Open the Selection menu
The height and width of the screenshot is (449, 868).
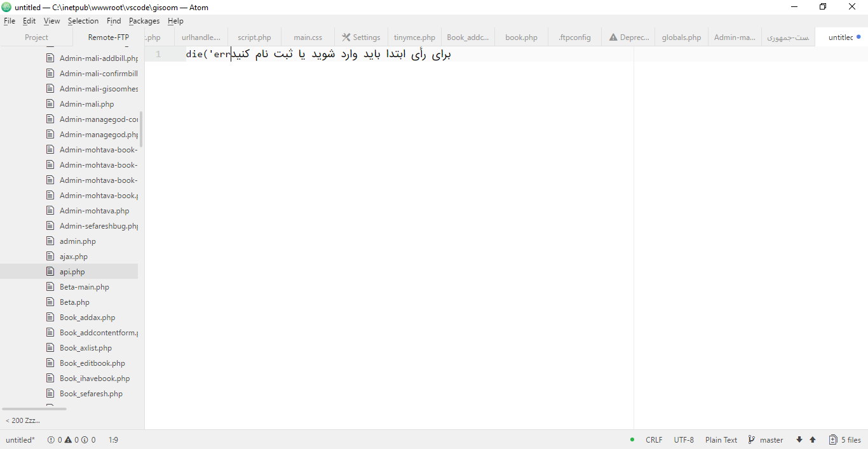point(83,21)
